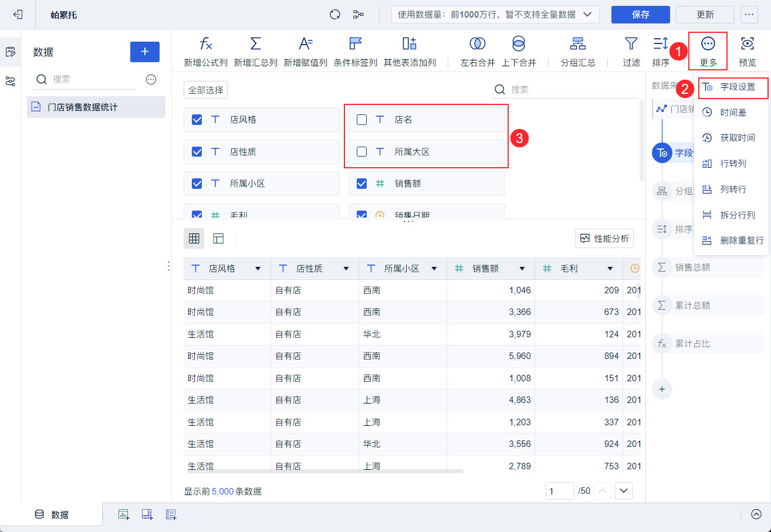Open the filter tool (过滤)

pyautogui.click(x=631, y=52)
